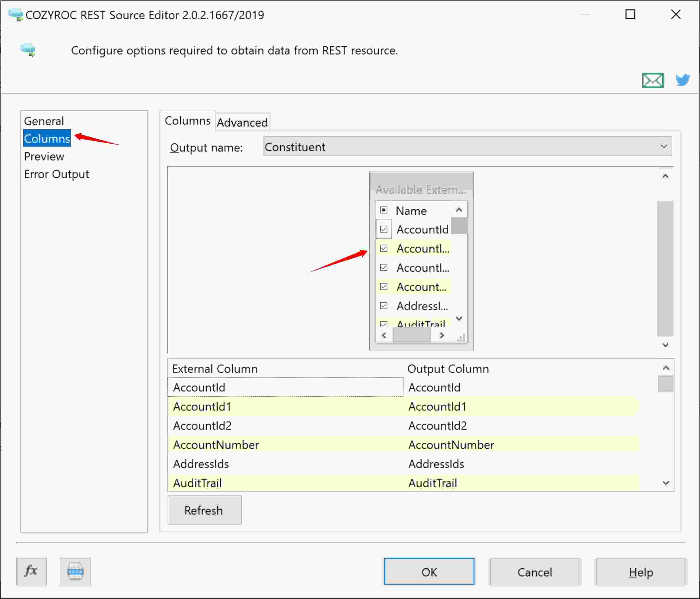Toggle the Name select-all checkbox

pyautogui.click(x=384, y=210)
